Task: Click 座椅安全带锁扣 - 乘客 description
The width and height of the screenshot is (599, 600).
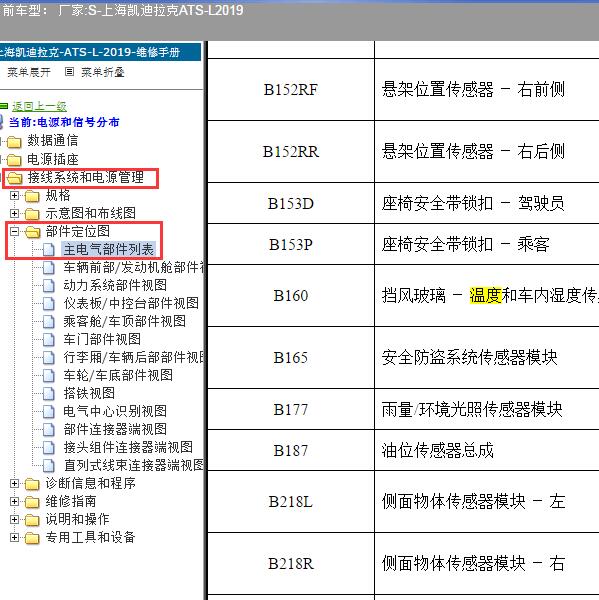Action: tap(465, 244)
